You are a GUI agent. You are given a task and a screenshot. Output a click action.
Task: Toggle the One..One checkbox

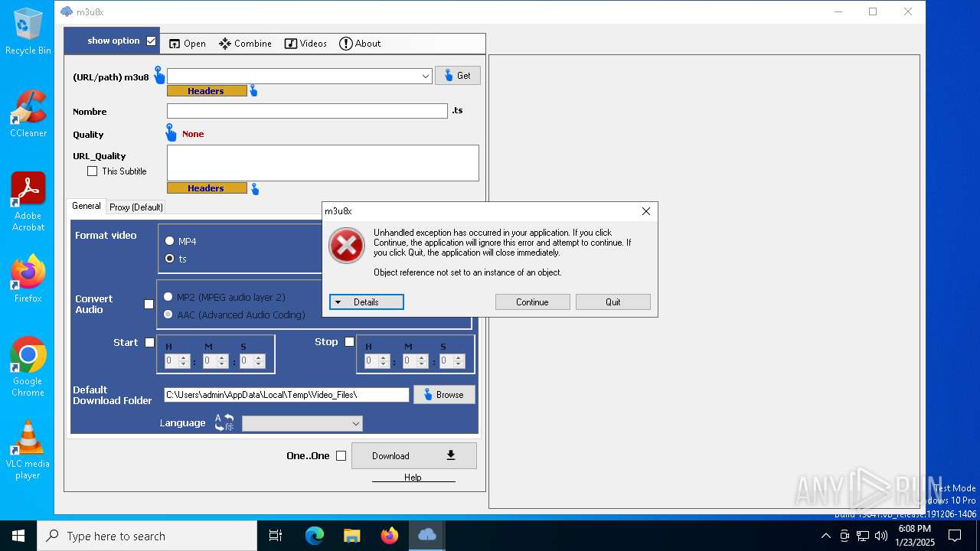(341, 456)
